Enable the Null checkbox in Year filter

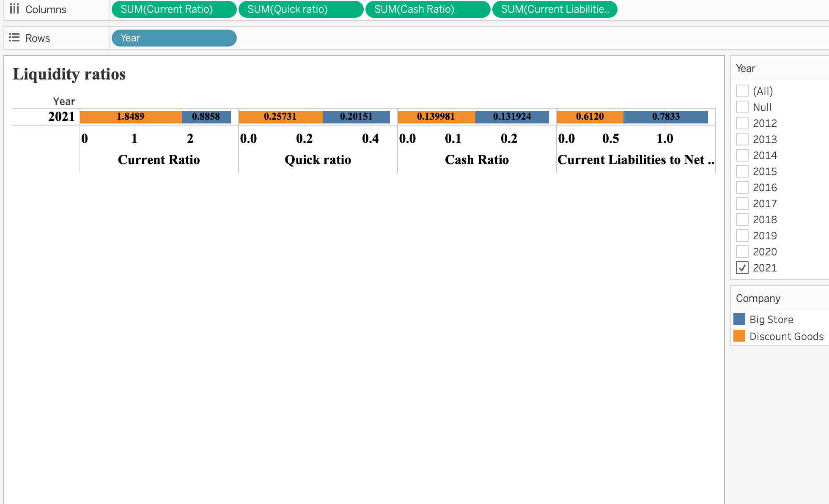point(742,107)
